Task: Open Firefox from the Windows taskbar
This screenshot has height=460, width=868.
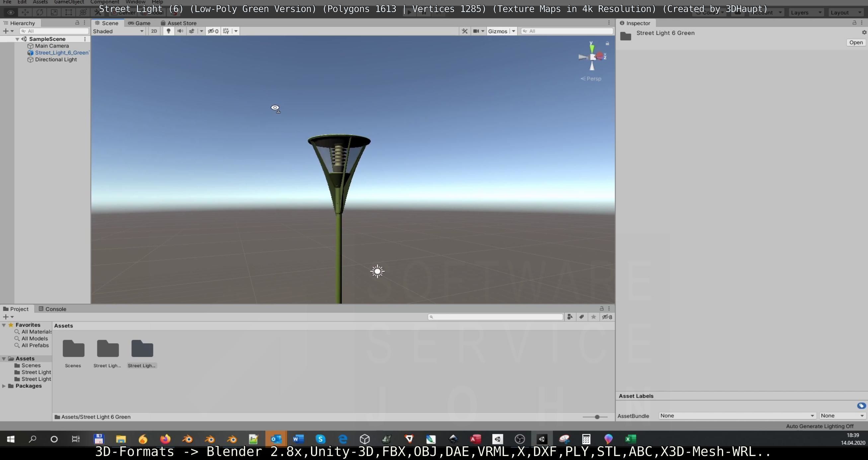Action: [x=165, y=439]
